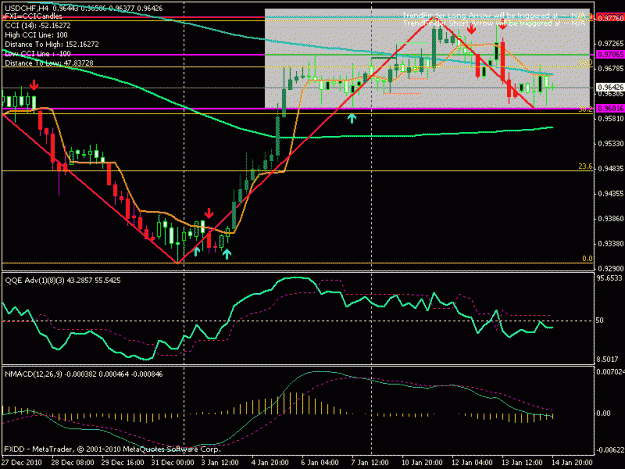The width and height of the screenshot is (625, 469).
Task: Select the Low CCI Line : -100 label
Action: pyautogui.click(x=37, y=54)
